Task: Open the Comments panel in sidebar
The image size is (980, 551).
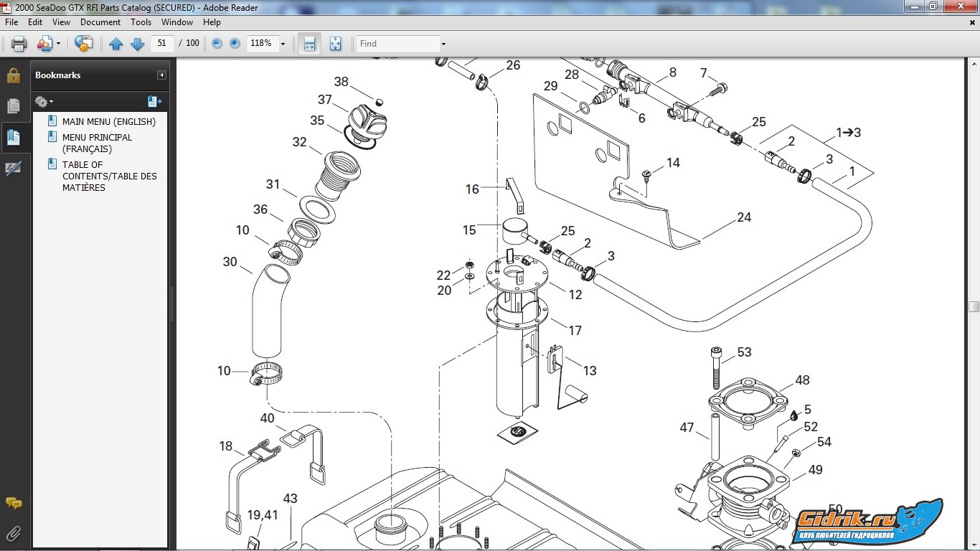Action: click(x=13, y=503)
